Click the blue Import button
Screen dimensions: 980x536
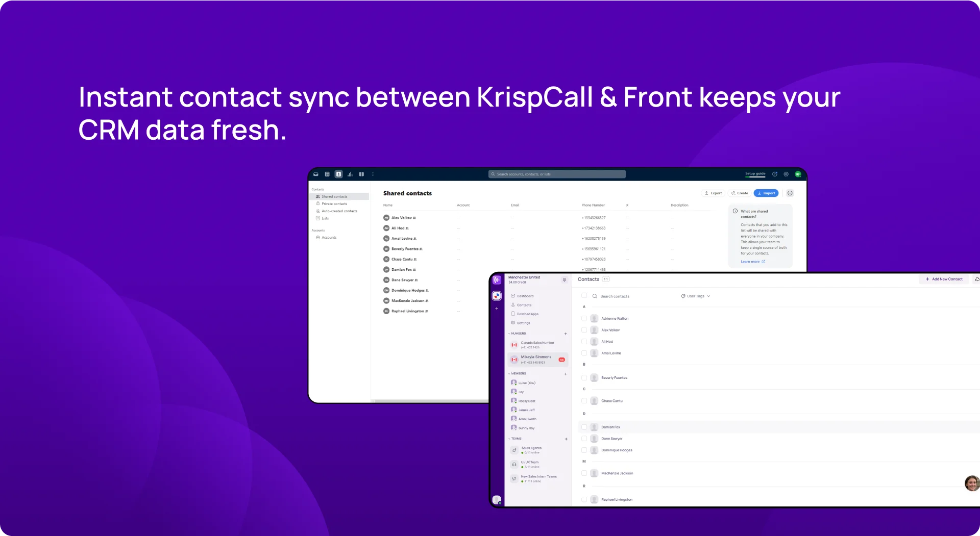766,193
